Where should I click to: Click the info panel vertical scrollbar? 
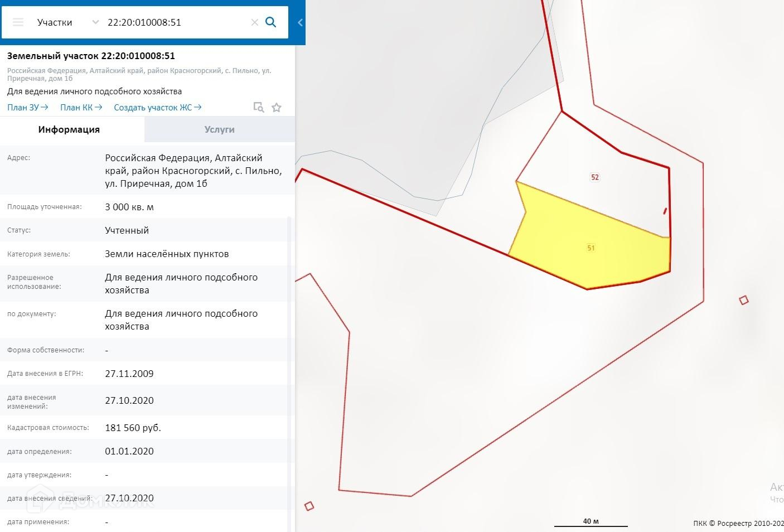point(289,374)
